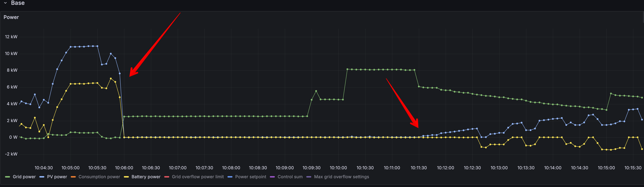Click the 10:09:30 time axis label

(x=311, y=168)
